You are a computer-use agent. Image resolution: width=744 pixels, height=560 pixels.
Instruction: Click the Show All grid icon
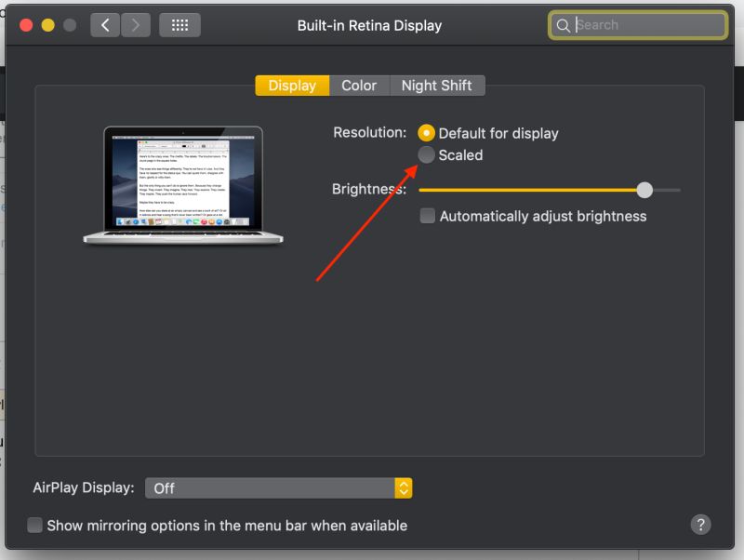click(179, 25)
